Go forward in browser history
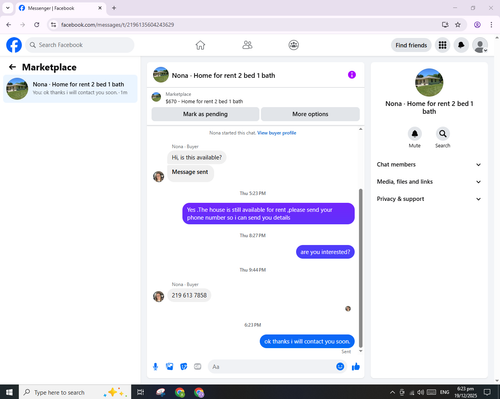Image resolution: width=500 pixels, height=399 pixels. click(22, 25)
